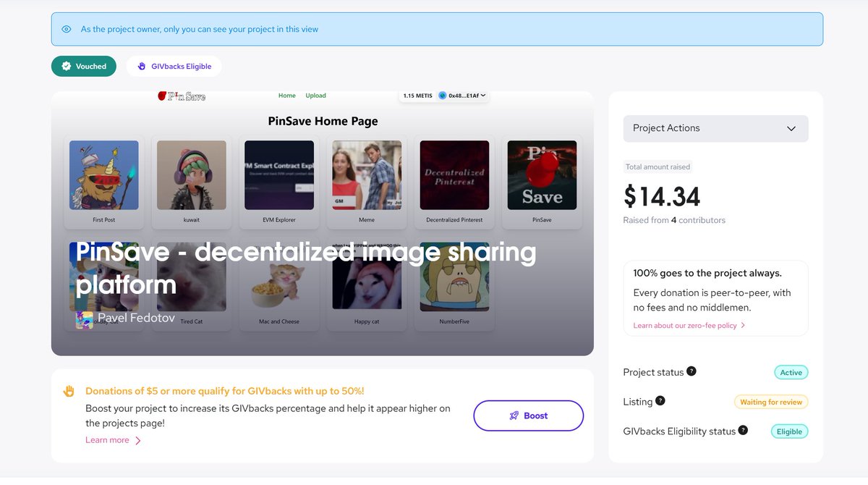Click the Eligible status badge
The image size is (868, 485).
coord(789,431)
